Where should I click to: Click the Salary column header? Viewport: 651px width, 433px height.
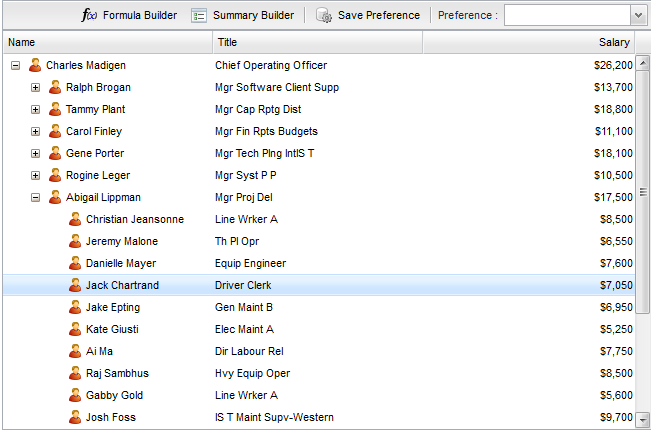530,42
